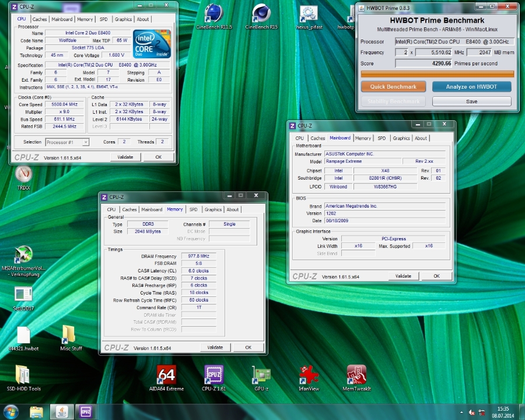Open the SSD-HDD Tools folder

coord(23,379)
